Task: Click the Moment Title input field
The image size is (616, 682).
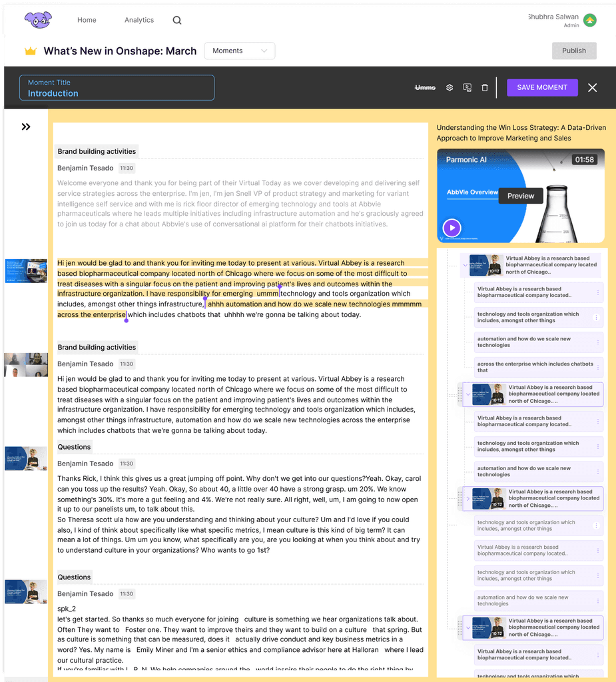Action: pyautogui.click(x=117, y=88)
